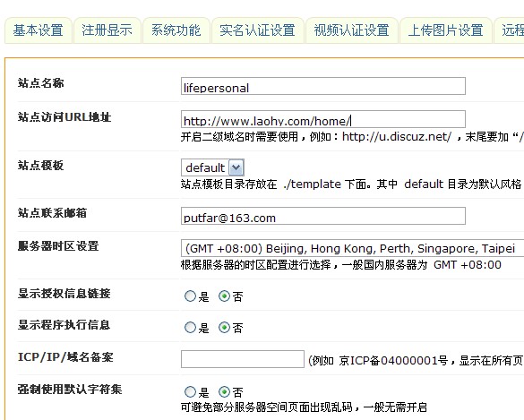This screenshot has height=420, width=524.
Task: Switch to the 注册显示 tab
Action: click(107, 30)
